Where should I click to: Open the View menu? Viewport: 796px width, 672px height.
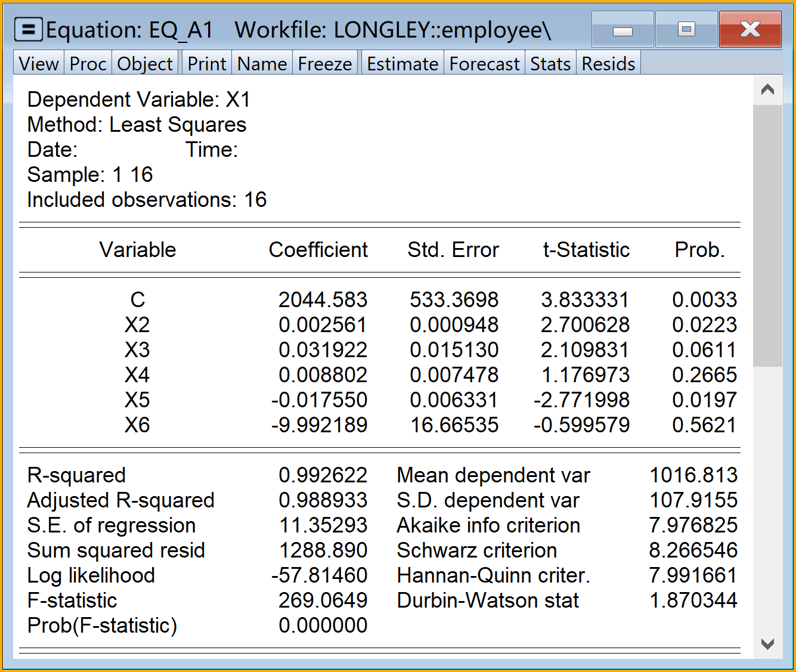coord(39,63)
